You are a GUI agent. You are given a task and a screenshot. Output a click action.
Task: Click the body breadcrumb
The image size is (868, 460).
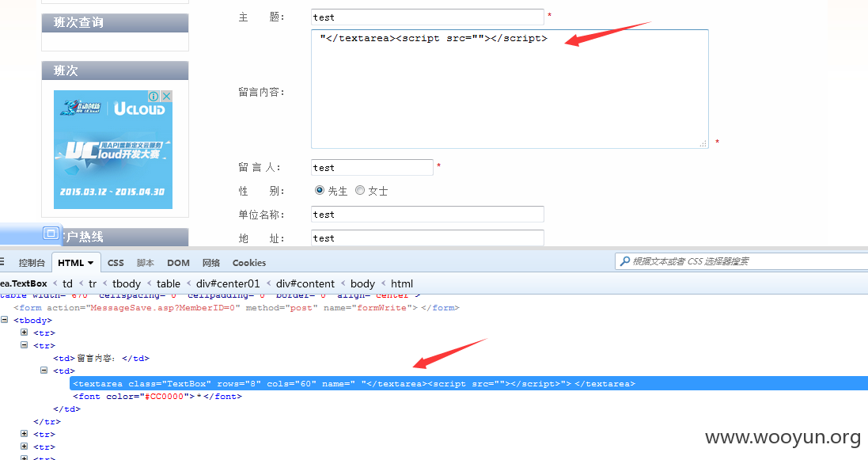[x=362, y=283]
